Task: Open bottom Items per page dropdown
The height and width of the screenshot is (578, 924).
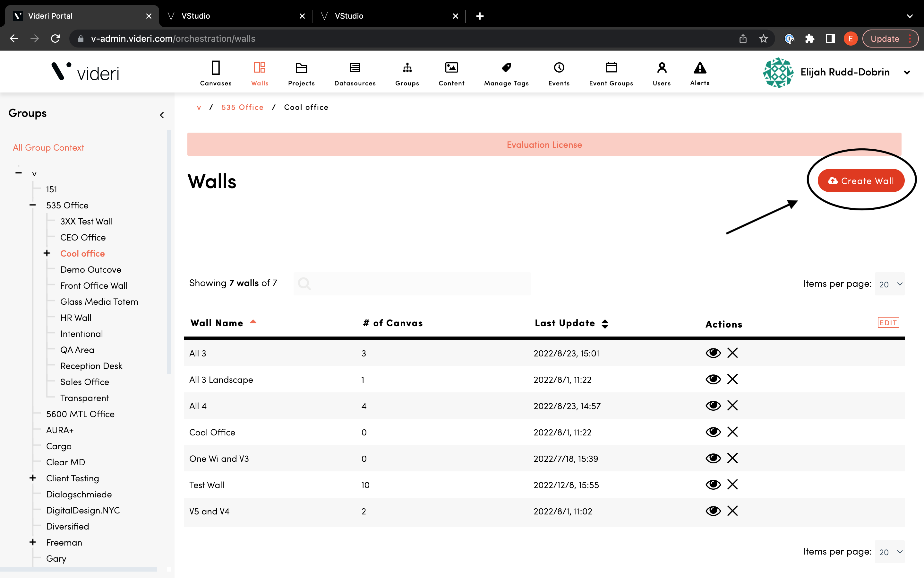Action: pos(890,552)
